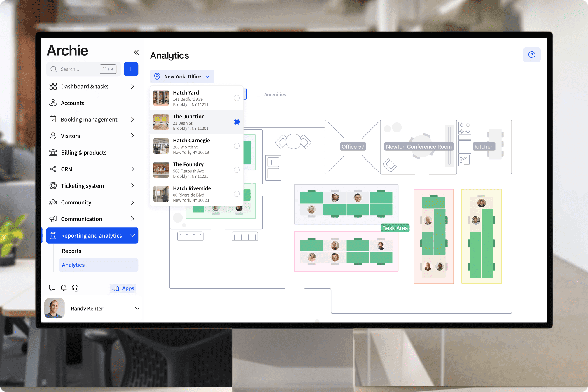Expand the Dashboard & tasks section
Screen dimensions: 588x392
pyautogui.click(x=85, y=86)
